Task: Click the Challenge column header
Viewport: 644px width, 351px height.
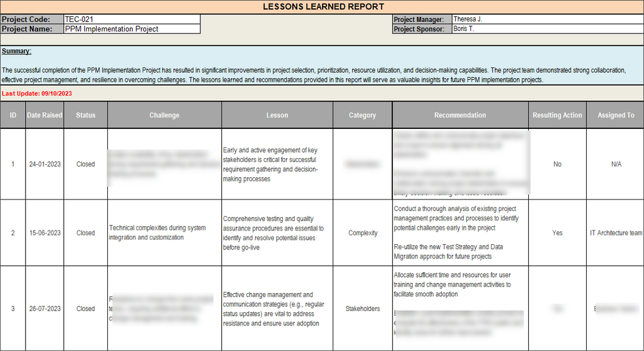Action: [164, 115]
